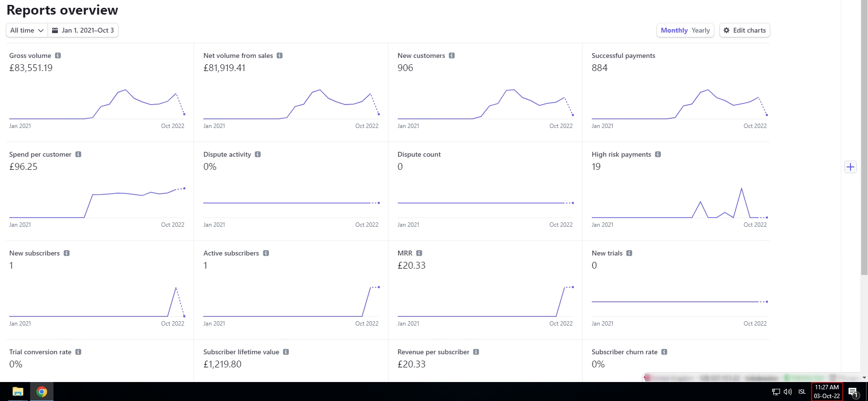Screen dimensions: 868x401
Task: Click the page vertical scrollbar
Action: pyautogui.click(x=864, y=146)
